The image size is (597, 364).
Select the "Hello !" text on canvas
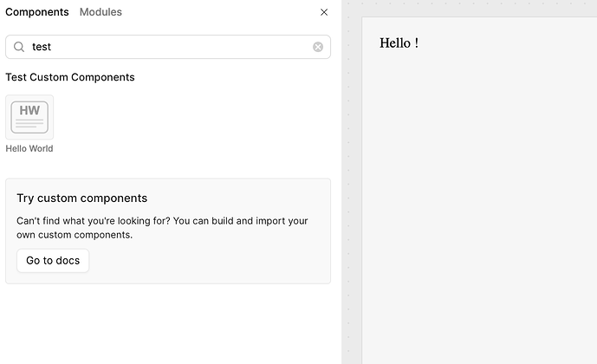click(x=399, y=43)
